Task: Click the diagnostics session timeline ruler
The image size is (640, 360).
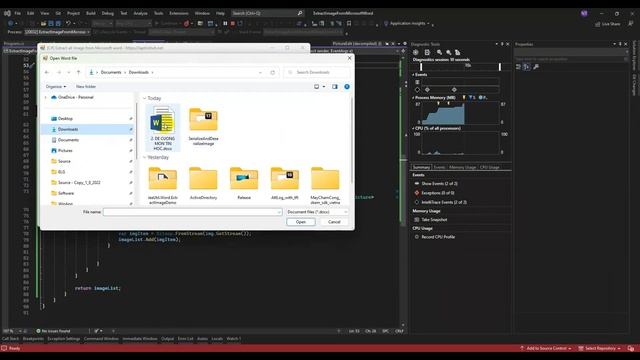Action: pyautogui.click(x=460, y=66)
